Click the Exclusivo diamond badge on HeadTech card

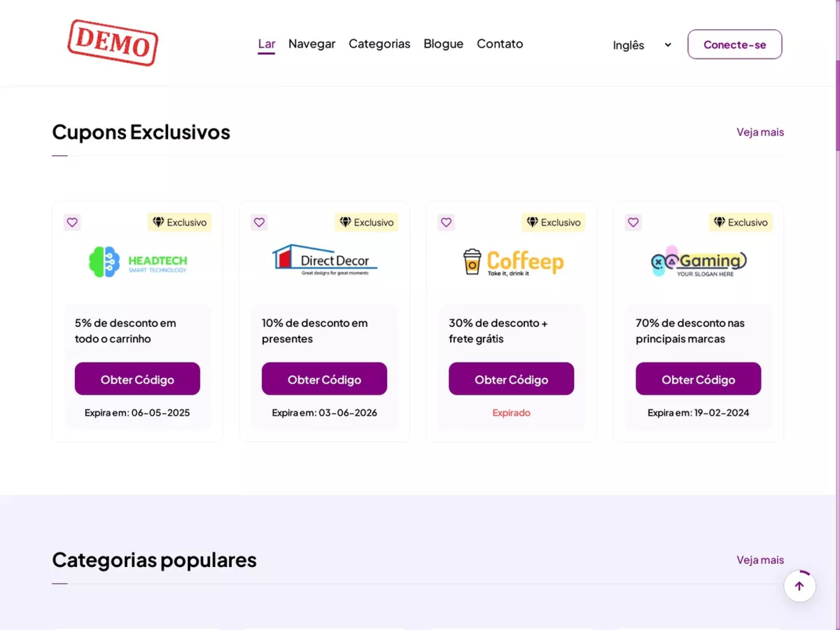(x=180, y=222)
